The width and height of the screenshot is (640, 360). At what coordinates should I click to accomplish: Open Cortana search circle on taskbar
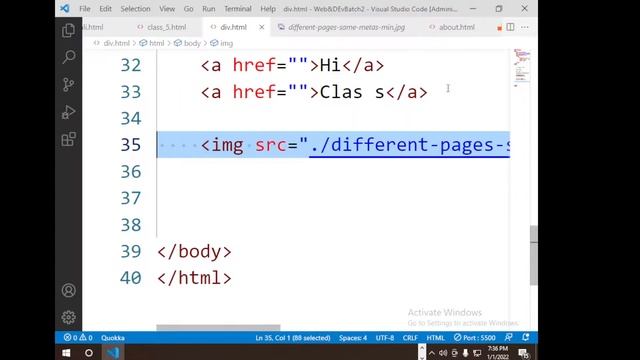(89, 353)
